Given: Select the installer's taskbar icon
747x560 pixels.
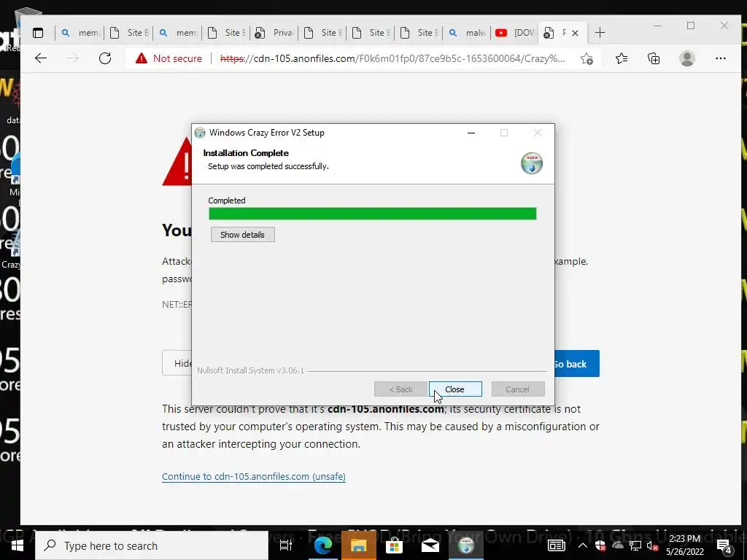Looking at the screenshot, I should 466,545.
